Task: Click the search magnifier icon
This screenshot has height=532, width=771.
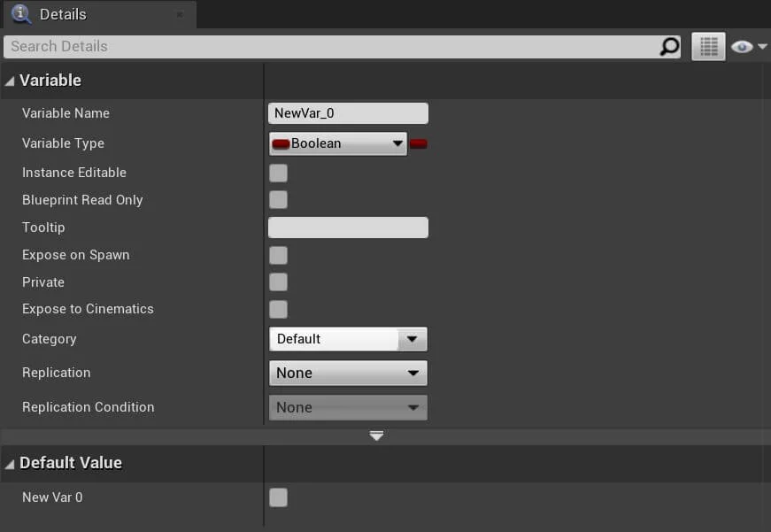Action: tap(670, 47)
